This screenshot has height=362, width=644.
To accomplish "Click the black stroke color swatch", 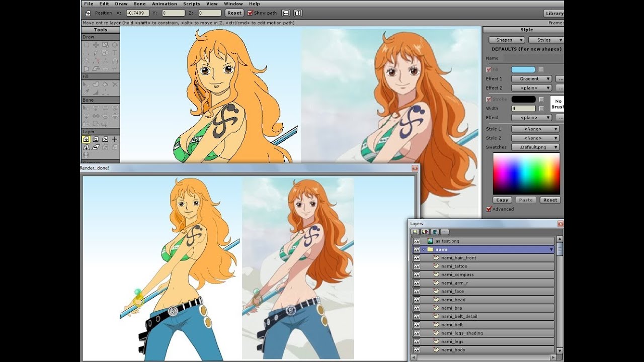I will point(523,99).
